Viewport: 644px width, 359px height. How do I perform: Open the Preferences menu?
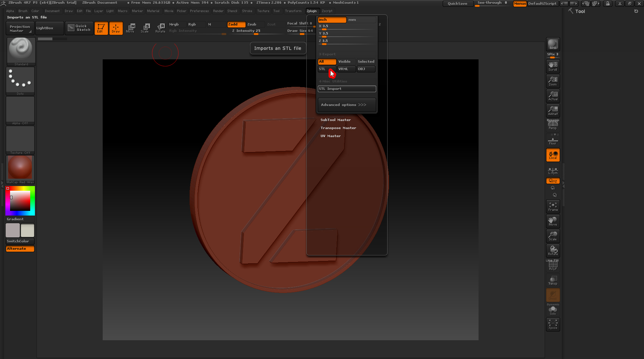(x=199, y=11)
